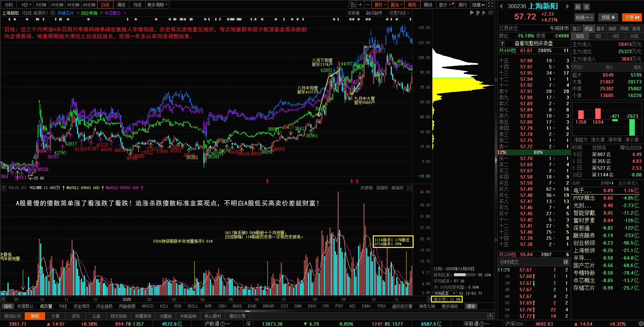
Task: Switch to KDJ indicator tab
Action: coord(164,306)
